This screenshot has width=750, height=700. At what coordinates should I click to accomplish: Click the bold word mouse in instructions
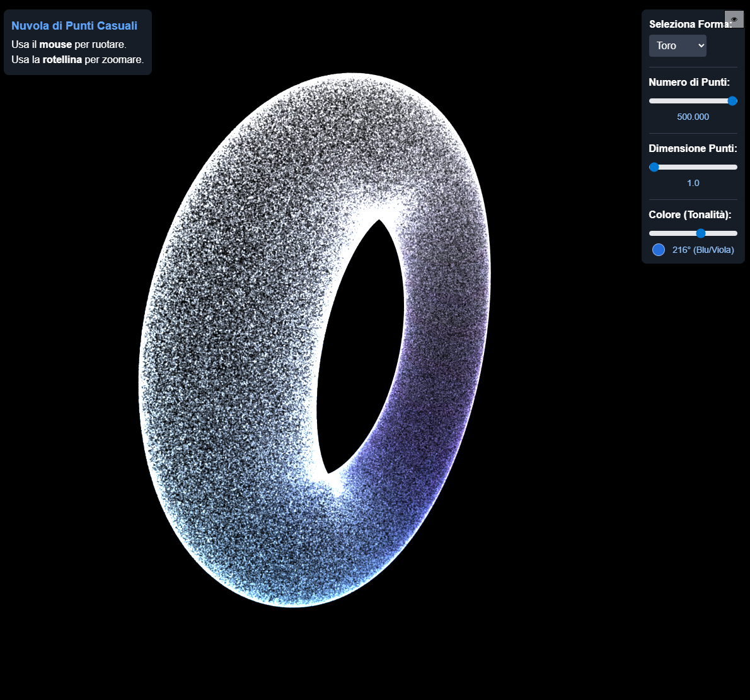55,45
